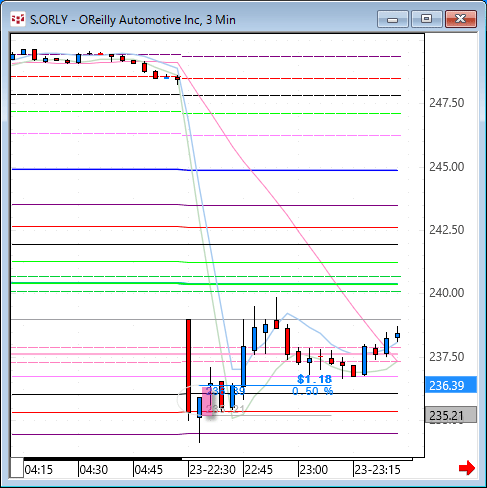This screenshot has height=488, width=487.
Task: Click the tall red candle at 22:30
Action: tap(188, 366)
